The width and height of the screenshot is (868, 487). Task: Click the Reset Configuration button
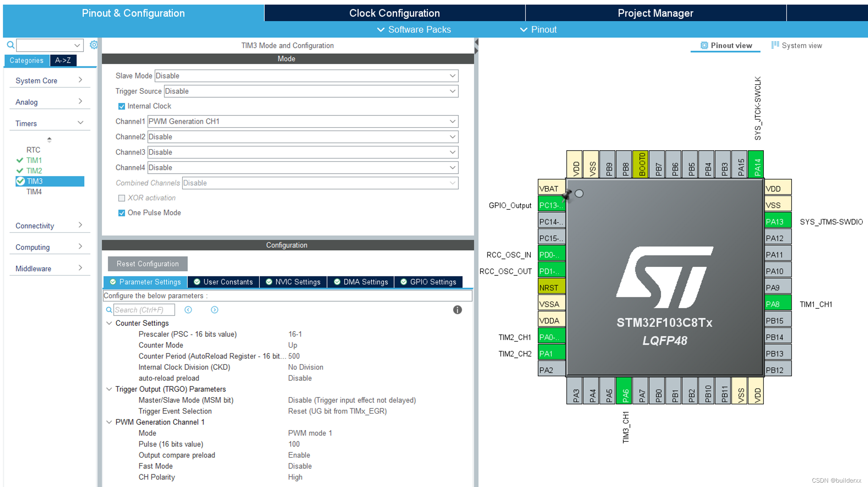148,263
